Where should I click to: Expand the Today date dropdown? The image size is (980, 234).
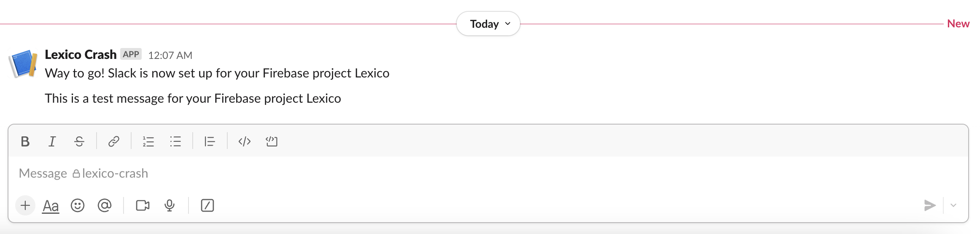[x=488, y=24]
